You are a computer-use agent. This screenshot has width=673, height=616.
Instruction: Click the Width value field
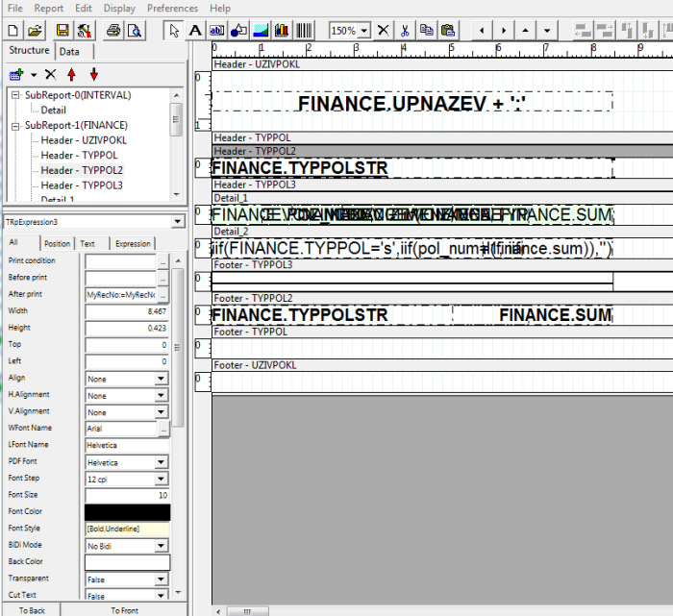(127, 311)
